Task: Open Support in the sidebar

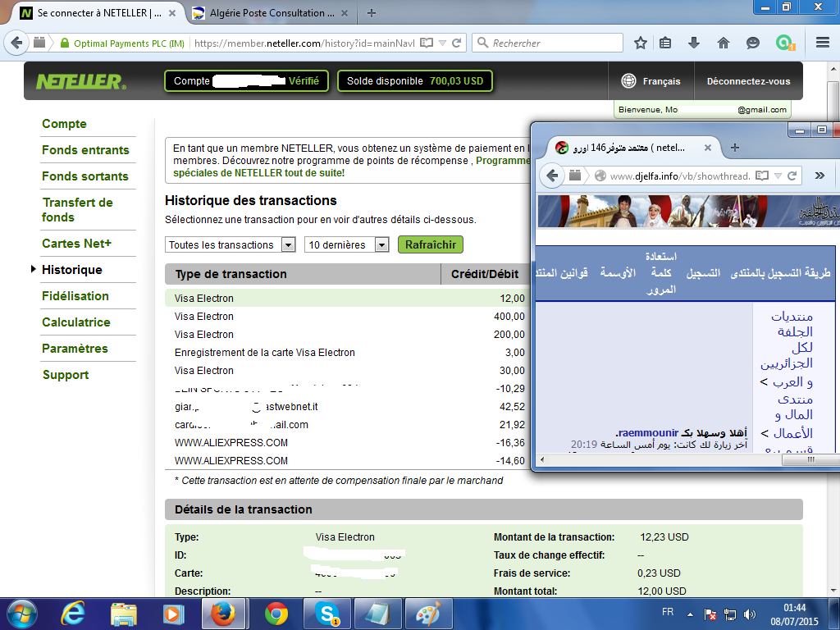Action: [66, 374]
